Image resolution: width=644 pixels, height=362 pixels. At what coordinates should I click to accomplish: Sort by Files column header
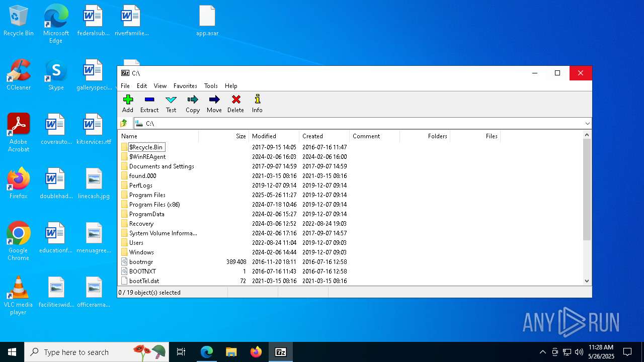pyautogui.click(x=475, y=136)
